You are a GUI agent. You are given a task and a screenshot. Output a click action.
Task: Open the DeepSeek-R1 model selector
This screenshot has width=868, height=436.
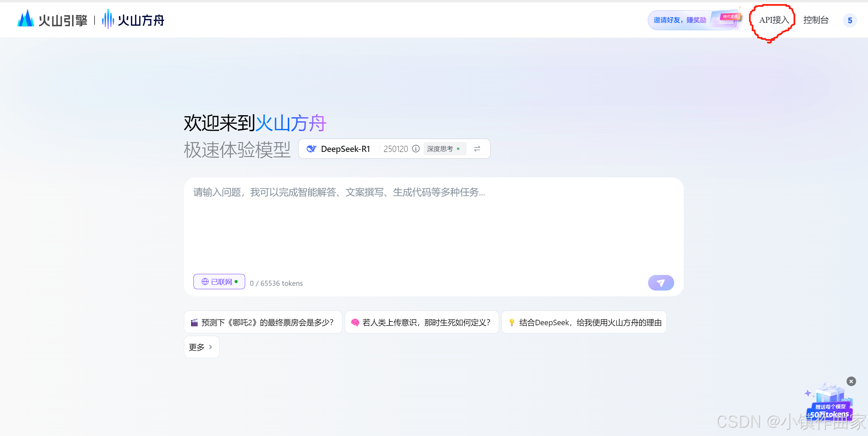[345, 149]
